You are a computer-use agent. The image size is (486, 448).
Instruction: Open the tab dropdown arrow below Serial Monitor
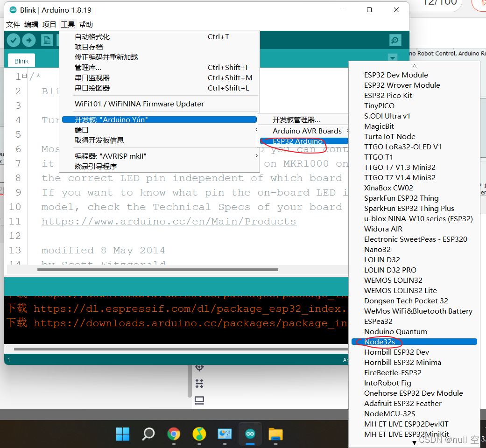coord(393,57)
